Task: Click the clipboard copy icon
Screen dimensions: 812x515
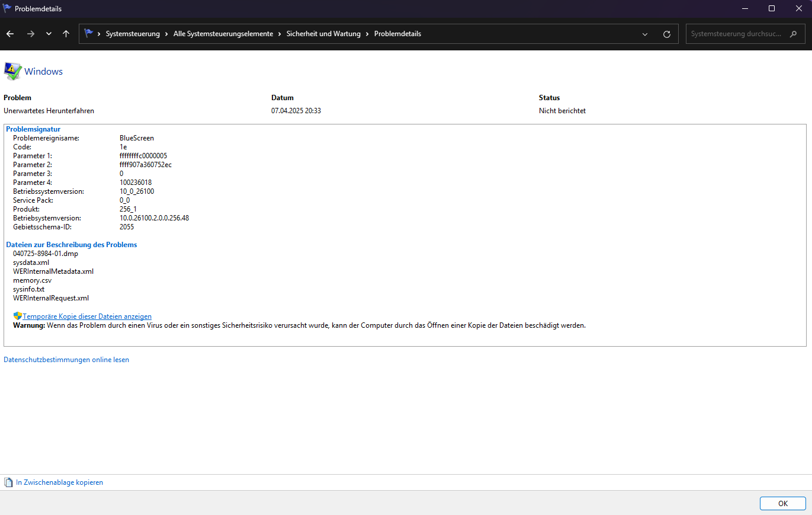Action: pyautogui.click(x=8, y=482)
